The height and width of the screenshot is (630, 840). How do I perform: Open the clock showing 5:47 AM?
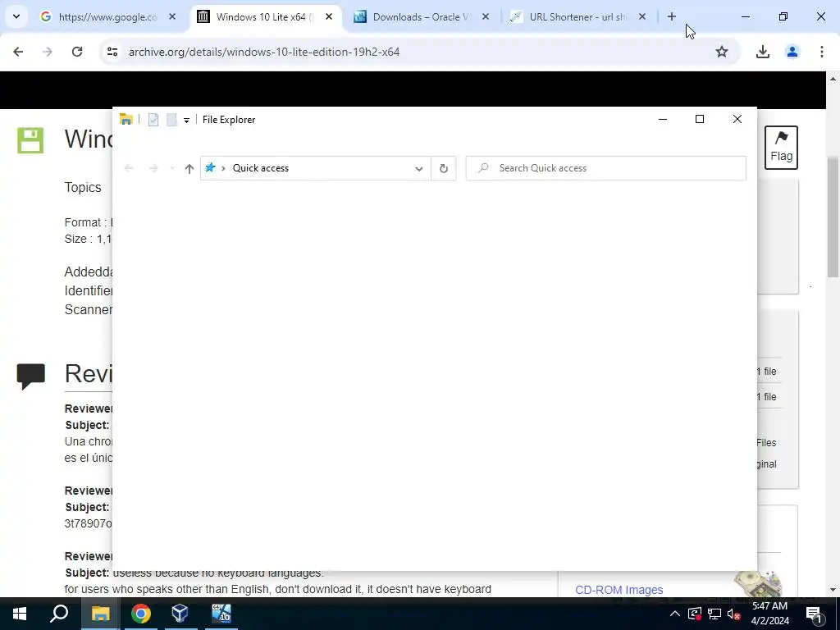point(769,614)
